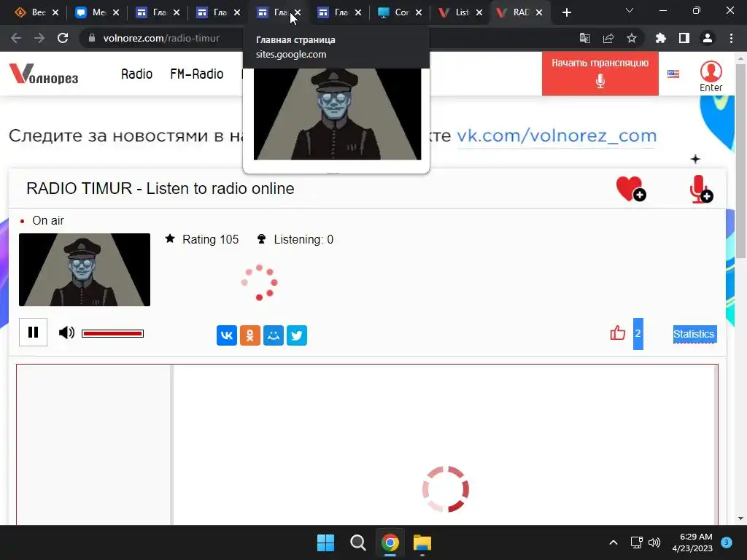Open the Statistics link
747x560 pixels.
tap(694, 334)
